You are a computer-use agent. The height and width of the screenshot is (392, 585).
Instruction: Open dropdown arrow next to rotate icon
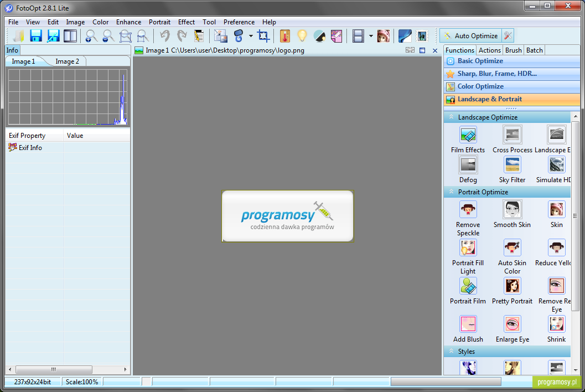(251, 36)
